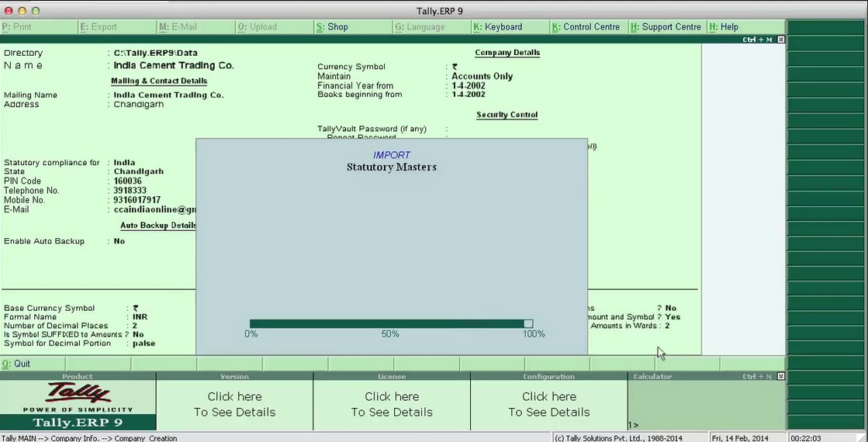868x442 pixels.
Task: Open the Statutory compliance for India field
Action: tap(124, 163)
